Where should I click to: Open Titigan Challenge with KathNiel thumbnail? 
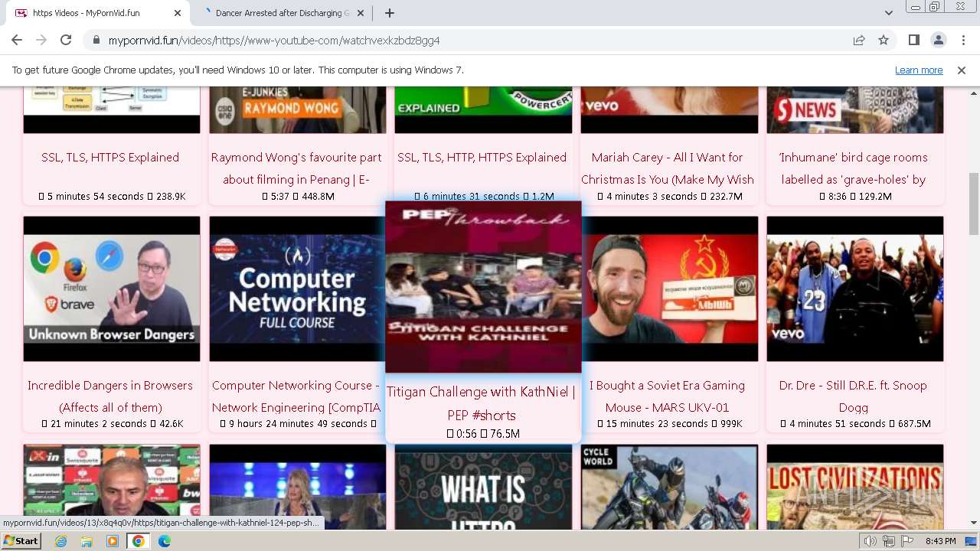(483, 287)
